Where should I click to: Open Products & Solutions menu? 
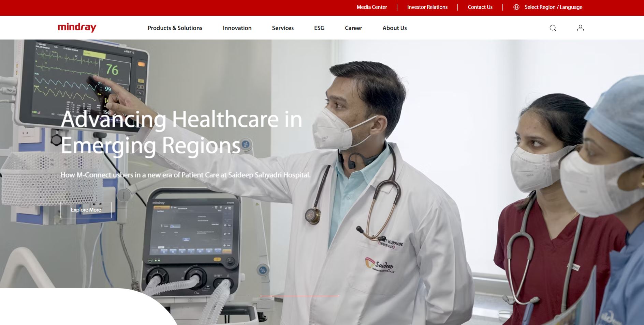tap(175, 28)
